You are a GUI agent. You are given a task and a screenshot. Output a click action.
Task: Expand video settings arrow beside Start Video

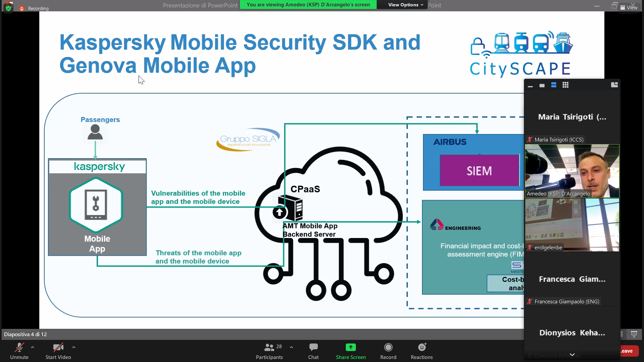tap(74, 347)
